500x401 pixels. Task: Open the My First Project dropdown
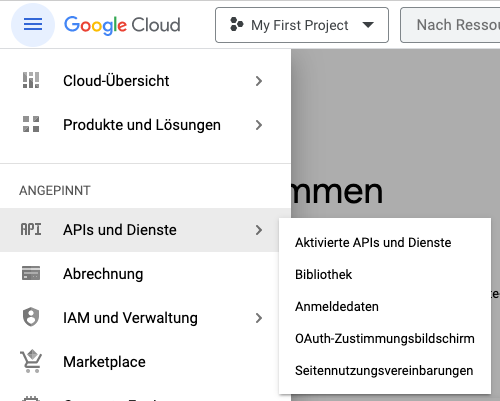coord(302,25)
